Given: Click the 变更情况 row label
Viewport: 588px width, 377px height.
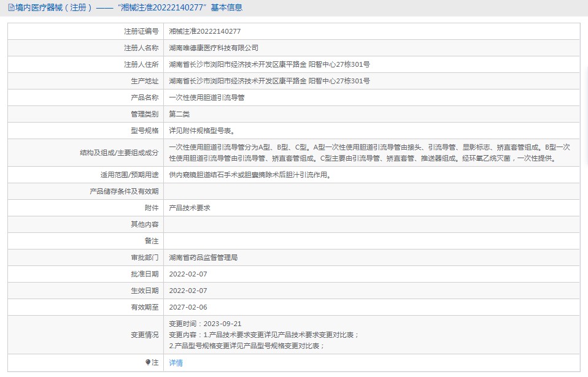Looking at the screenshot, I should coord(145,335).
